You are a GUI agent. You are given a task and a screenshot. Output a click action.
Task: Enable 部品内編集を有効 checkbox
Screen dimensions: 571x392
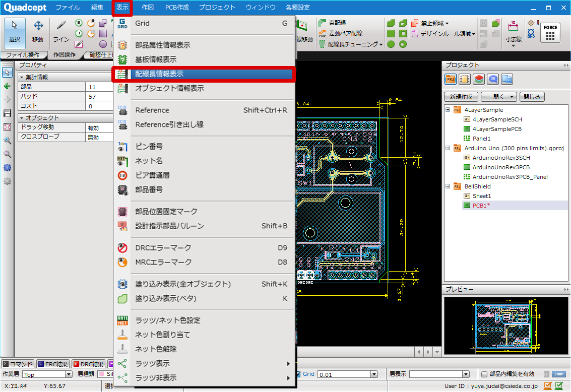484,374
